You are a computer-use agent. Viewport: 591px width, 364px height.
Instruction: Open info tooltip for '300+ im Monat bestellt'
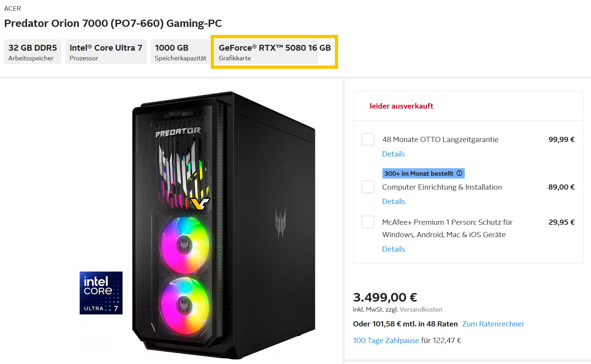(459, 173)
